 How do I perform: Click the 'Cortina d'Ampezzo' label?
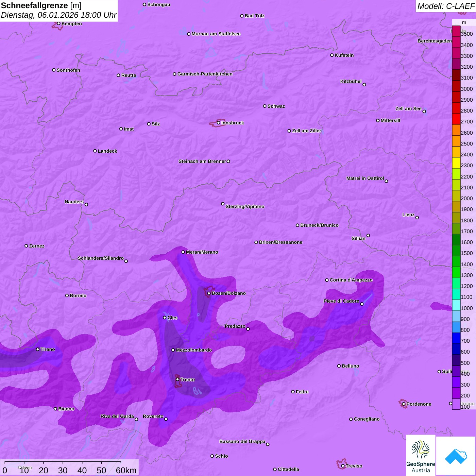point(351,280)
